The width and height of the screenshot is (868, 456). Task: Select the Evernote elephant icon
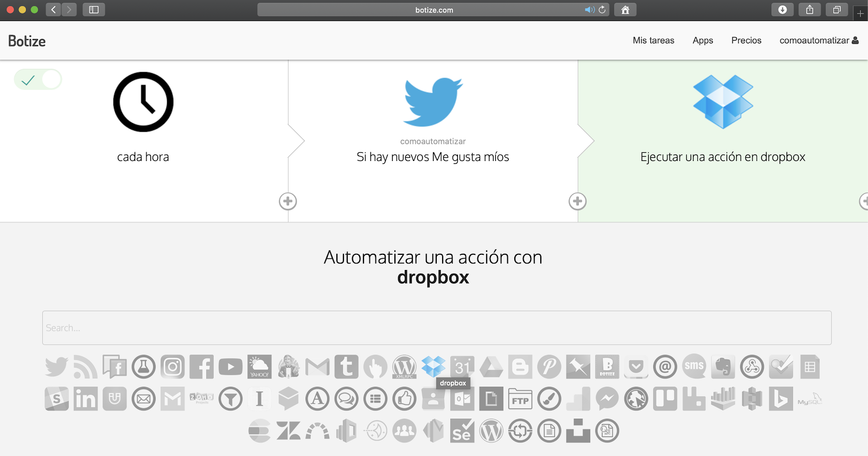click(x=723, y=367)
